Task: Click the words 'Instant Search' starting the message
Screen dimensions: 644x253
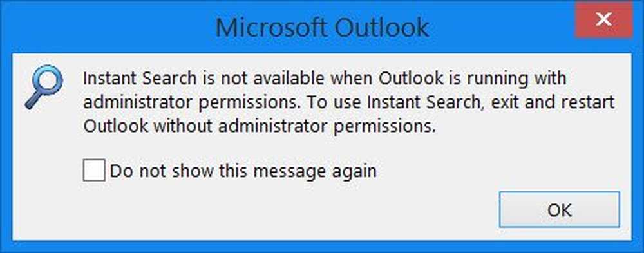Action: tap(140, 79)
